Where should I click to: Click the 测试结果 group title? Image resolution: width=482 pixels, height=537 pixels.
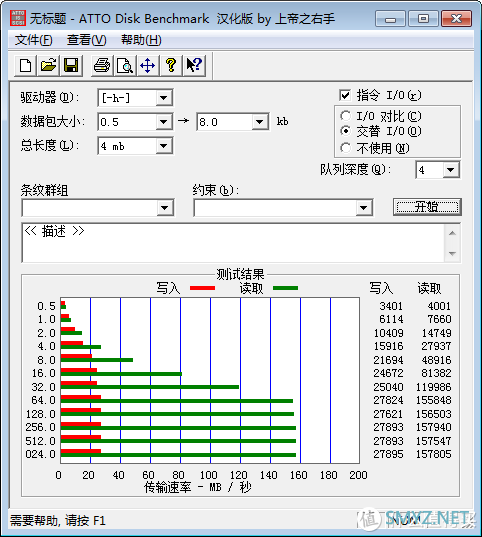coord(240,274)
